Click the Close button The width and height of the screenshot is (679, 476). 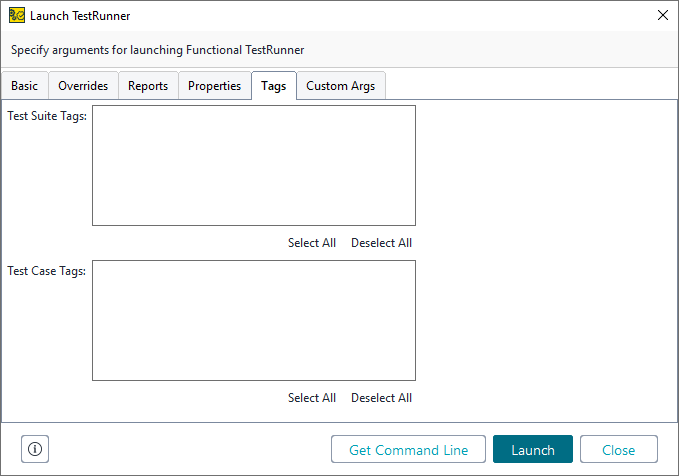click(x=619, y=449)
